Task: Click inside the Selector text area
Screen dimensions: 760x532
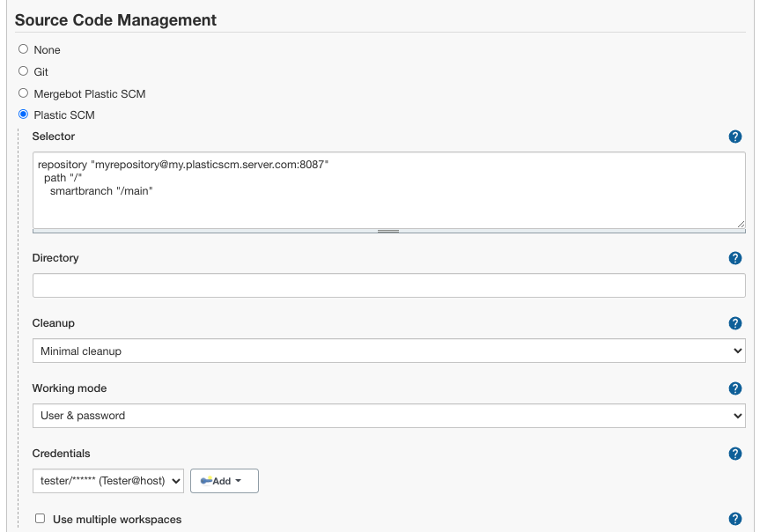Action: pyautogui.click(x=388, y=190)
